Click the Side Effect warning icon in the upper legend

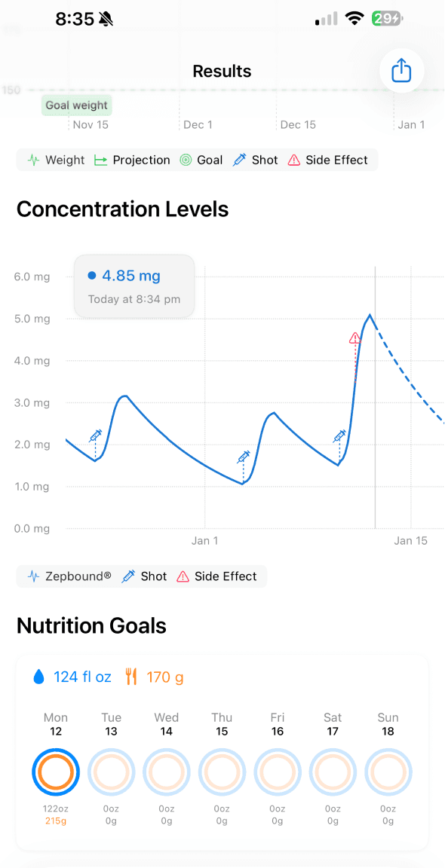(x=294, y=160)
